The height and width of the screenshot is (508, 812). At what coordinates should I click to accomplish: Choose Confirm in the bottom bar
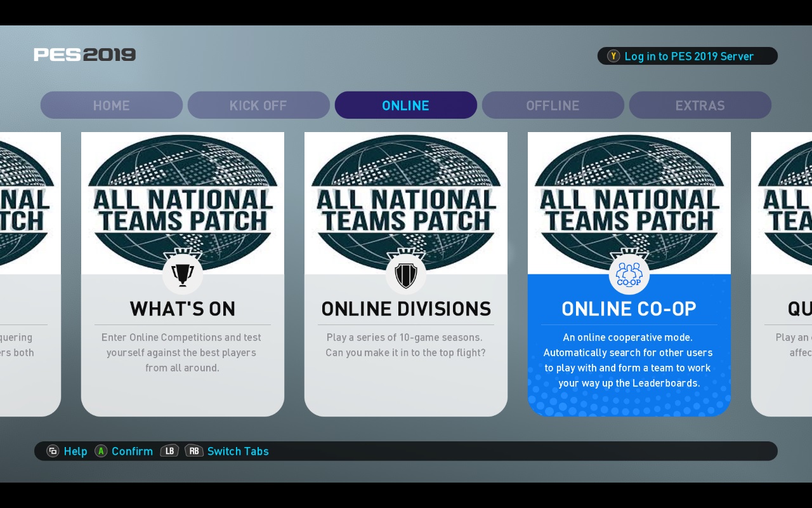(x=132, y=451)
